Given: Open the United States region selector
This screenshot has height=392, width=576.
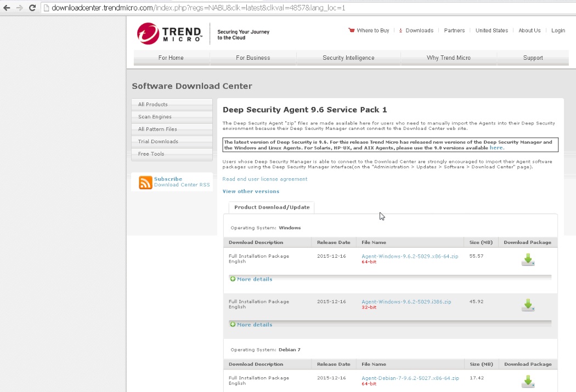Looking at the screenshot, I should pos(492,31).
